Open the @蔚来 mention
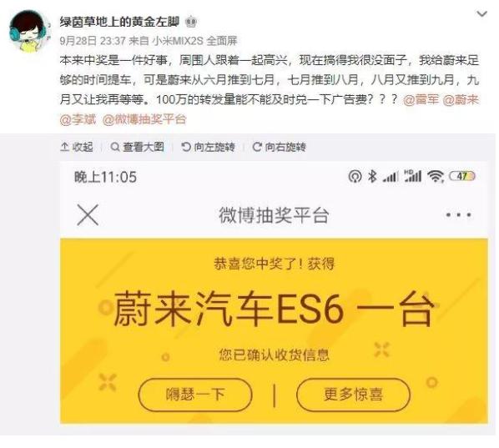Screen dimensions: 499x448 coord(461,99)
